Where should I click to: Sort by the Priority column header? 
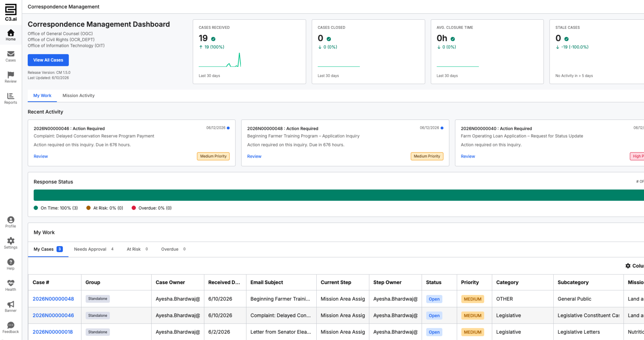pyautogui.click(x=475, y=282)
